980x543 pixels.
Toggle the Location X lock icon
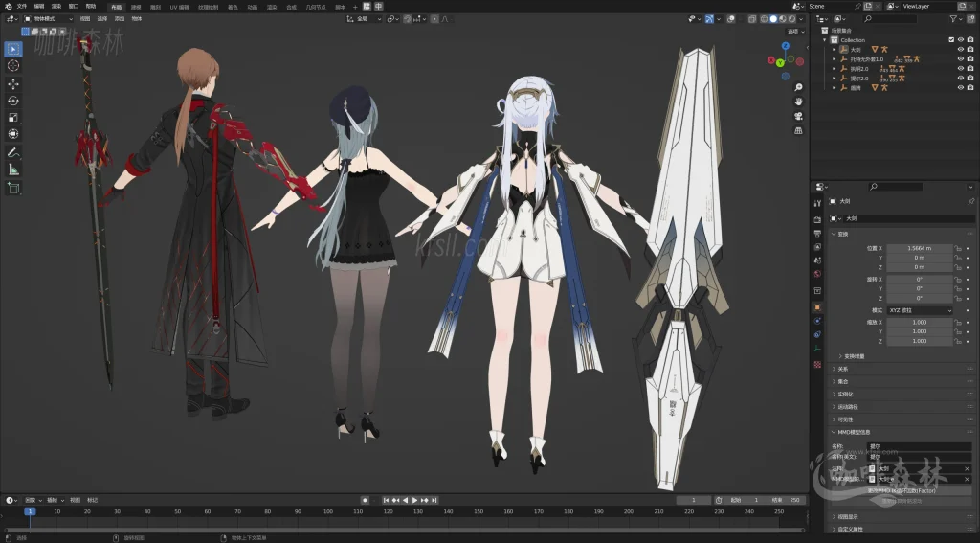pos(957,248)
